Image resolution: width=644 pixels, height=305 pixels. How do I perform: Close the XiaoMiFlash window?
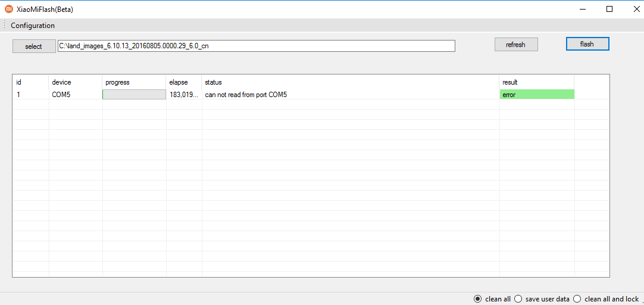click(636, 9)
